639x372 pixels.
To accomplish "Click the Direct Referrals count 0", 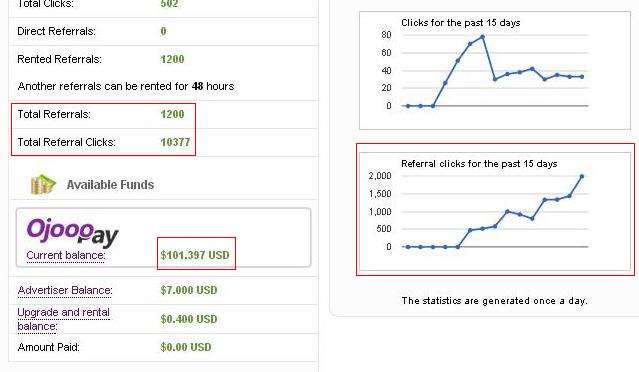I will click(163, 31).
